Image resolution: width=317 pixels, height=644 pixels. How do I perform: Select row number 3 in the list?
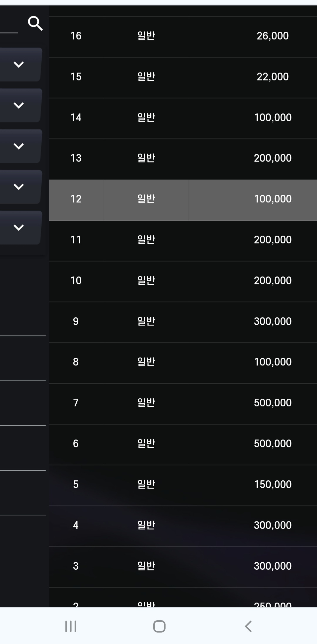tap(76, 566)
